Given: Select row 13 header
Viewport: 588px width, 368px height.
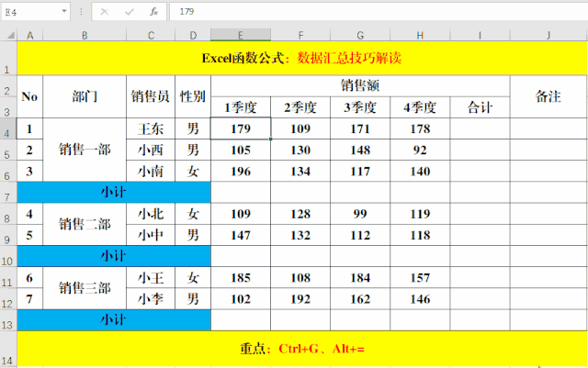Looking at the screenshot, I should tap(8, 320).
